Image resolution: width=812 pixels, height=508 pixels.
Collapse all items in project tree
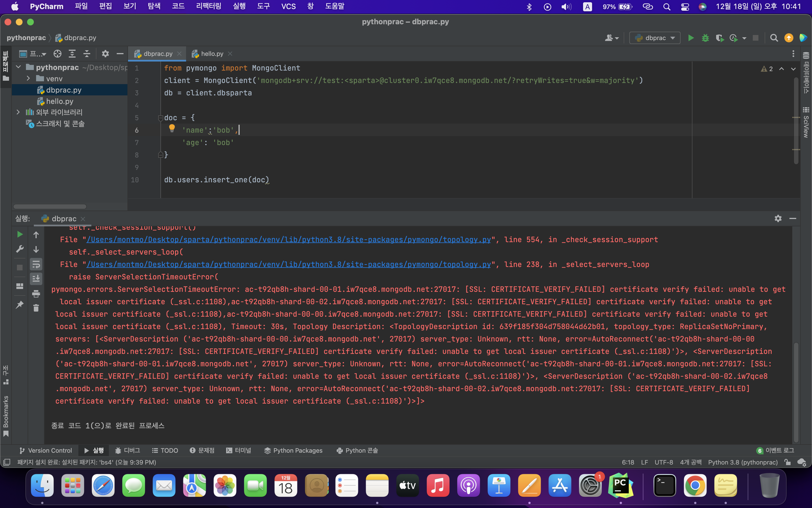click(87, 54)
